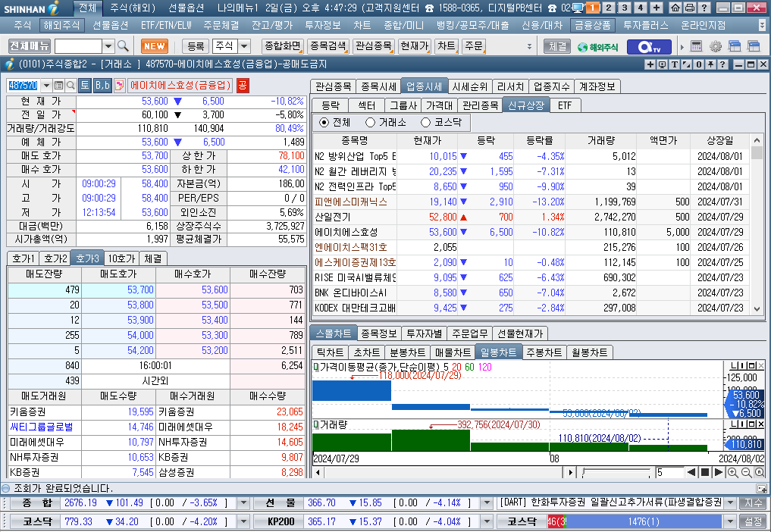Screen dimensions: 771x532
Task: Click the 전체메뉴 button
Action: [30, 46]
